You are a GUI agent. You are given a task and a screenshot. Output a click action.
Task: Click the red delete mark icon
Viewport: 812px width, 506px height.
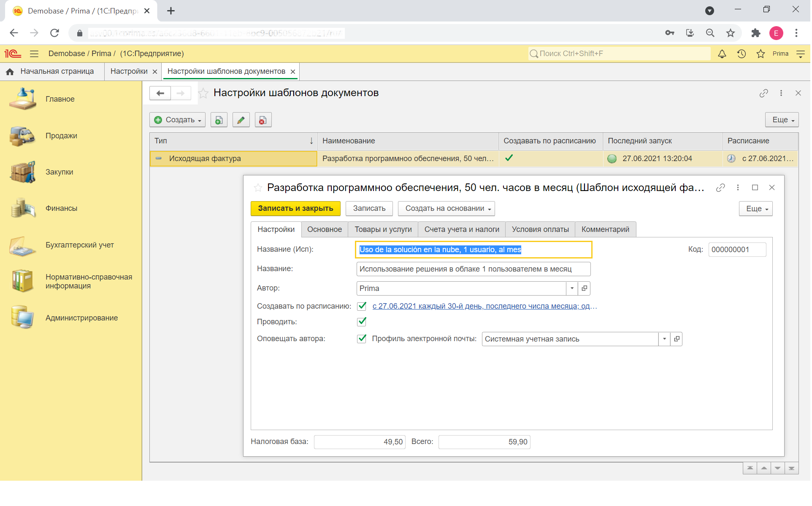tap(263, 120)
